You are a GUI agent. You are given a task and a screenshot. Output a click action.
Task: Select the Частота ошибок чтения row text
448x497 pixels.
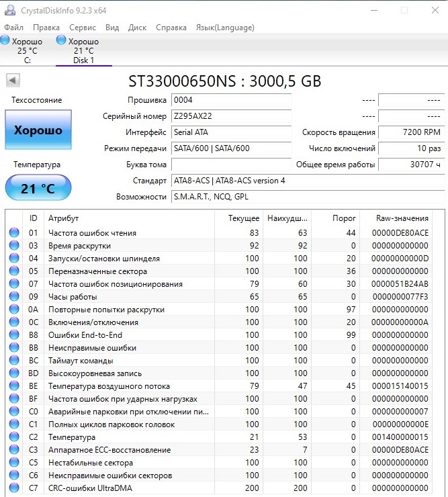click(x=92, y=233)
